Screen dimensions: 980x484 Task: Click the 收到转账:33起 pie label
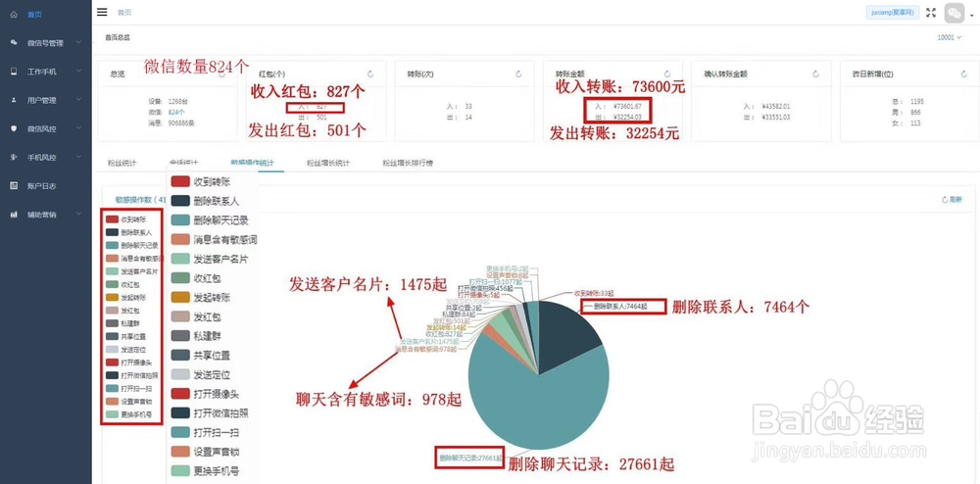click(594, 293)
